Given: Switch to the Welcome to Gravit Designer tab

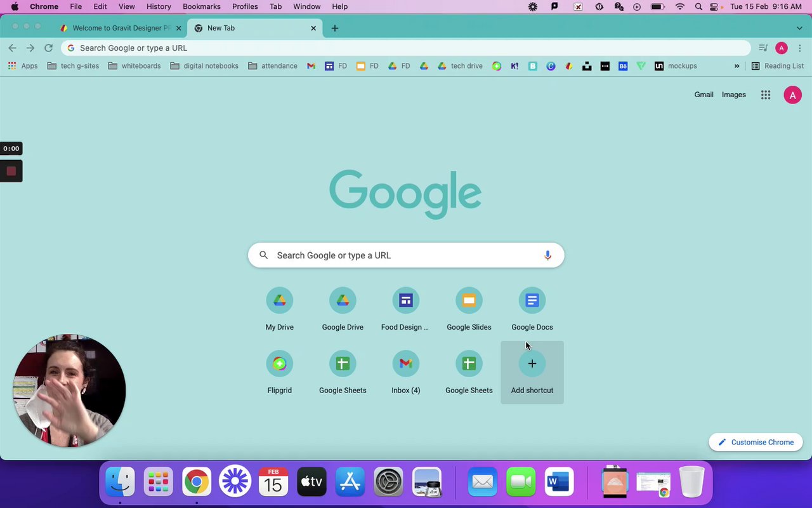Looking at the screenshot, I should point(121,28).
